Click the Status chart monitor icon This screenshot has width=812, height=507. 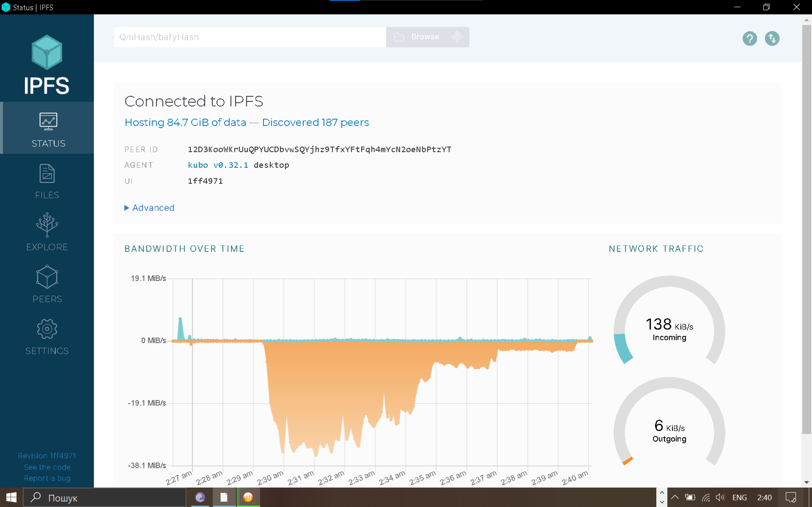[48, 121]
